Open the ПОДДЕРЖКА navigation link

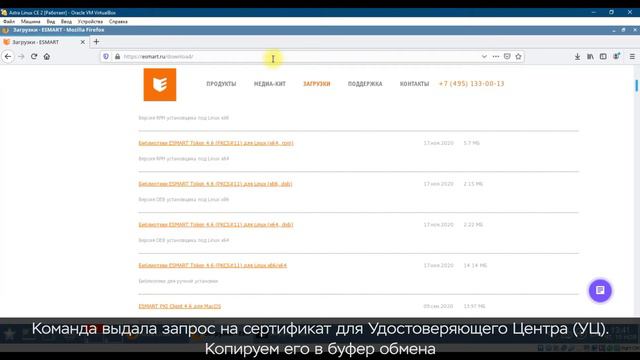click(x=365, y=84)
